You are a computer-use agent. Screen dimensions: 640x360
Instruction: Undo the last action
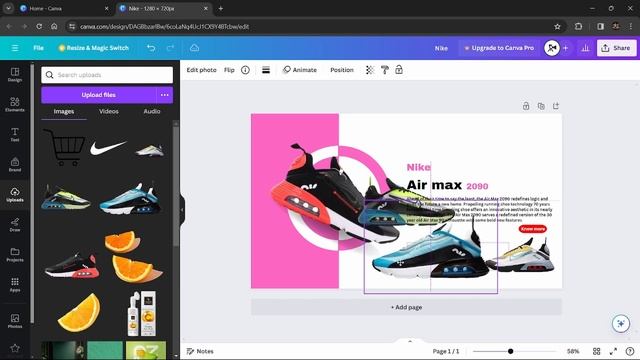151,48
